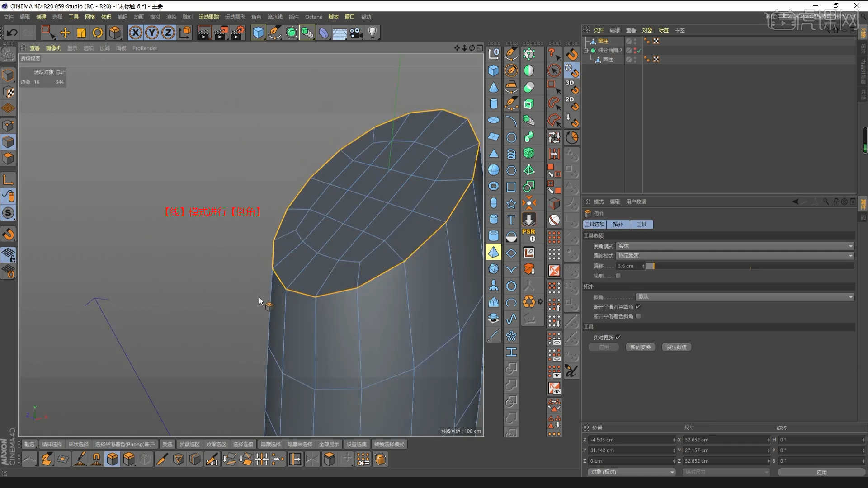The height and width of the screenshot is (488, 868).
Task: Toggle visibility dots of top 圆柱 object
Action: 635,41
